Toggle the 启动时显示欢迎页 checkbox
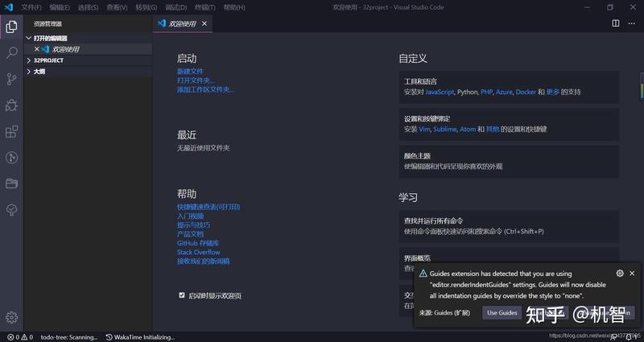644x342 pixels. [x=182, y=295]
